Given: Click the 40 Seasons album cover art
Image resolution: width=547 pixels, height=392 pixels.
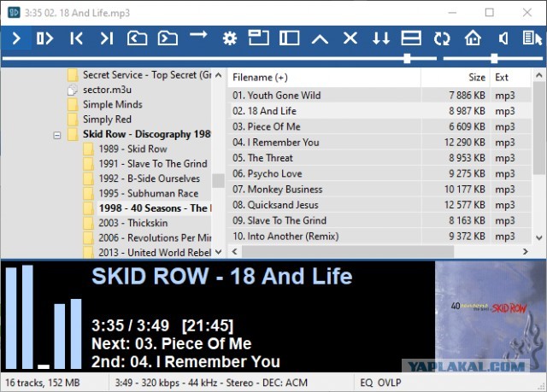Looking at the screenshot, I should point(491,316).
